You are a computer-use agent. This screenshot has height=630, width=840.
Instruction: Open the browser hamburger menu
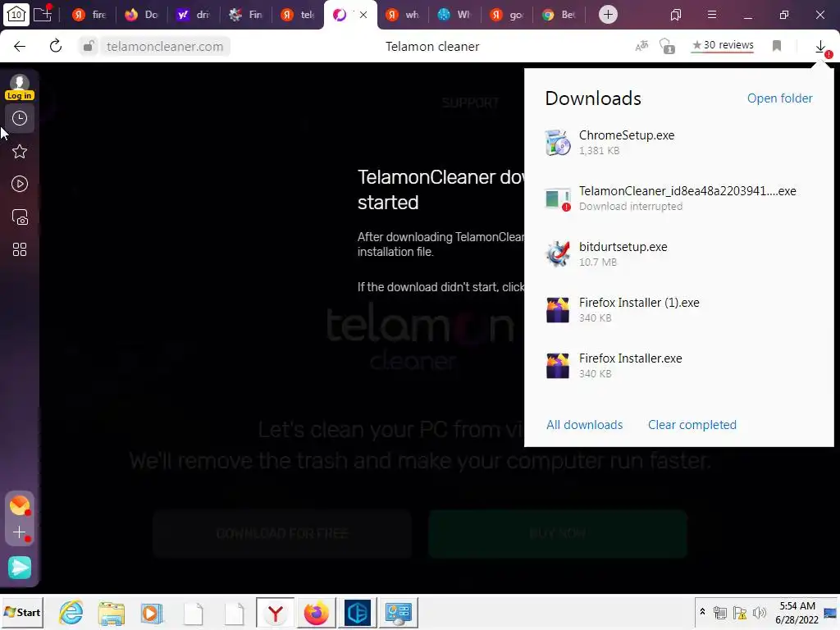pyautogui.click(x=711, y=15)
